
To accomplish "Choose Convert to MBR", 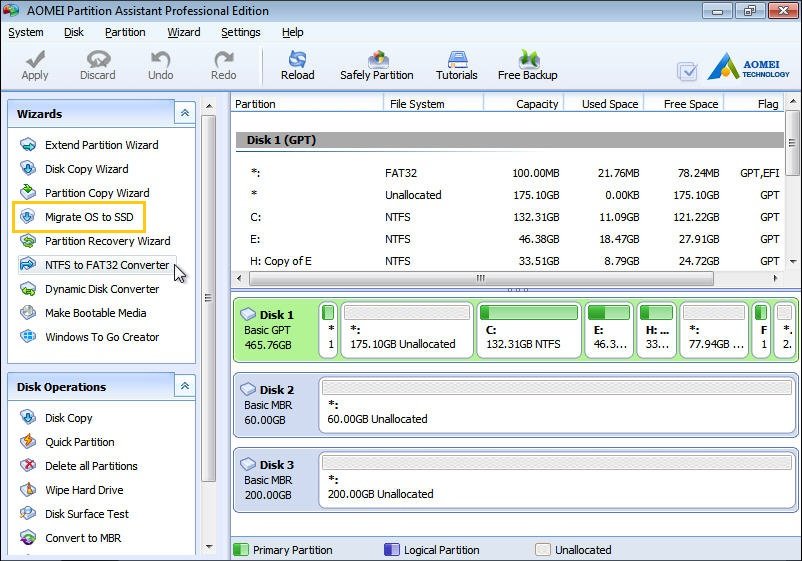I will [83, 538].
